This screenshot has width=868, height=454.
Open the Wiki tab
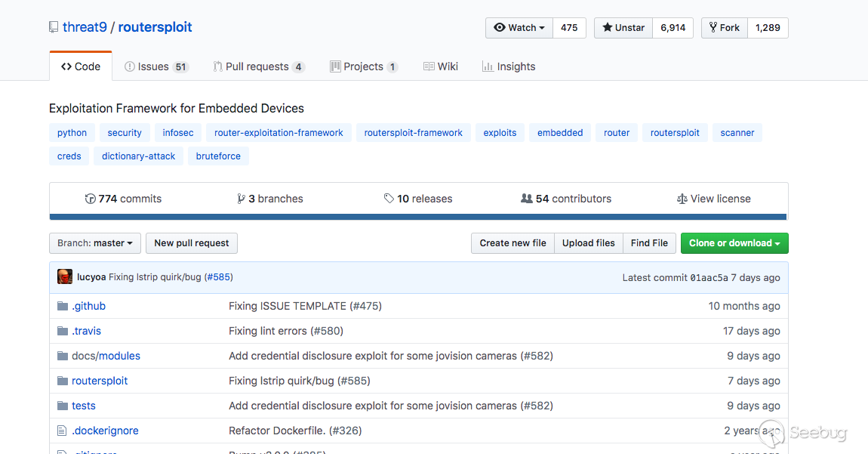tap(441, 66)
